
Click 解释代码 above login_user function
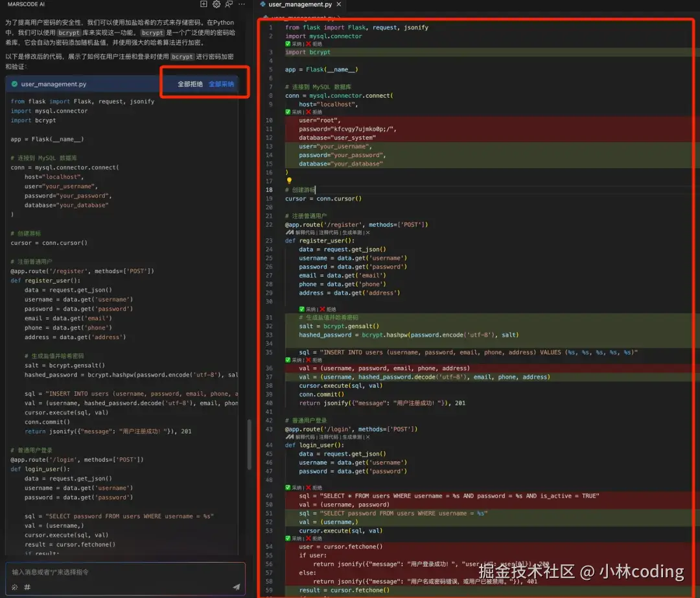click(306, 437)
